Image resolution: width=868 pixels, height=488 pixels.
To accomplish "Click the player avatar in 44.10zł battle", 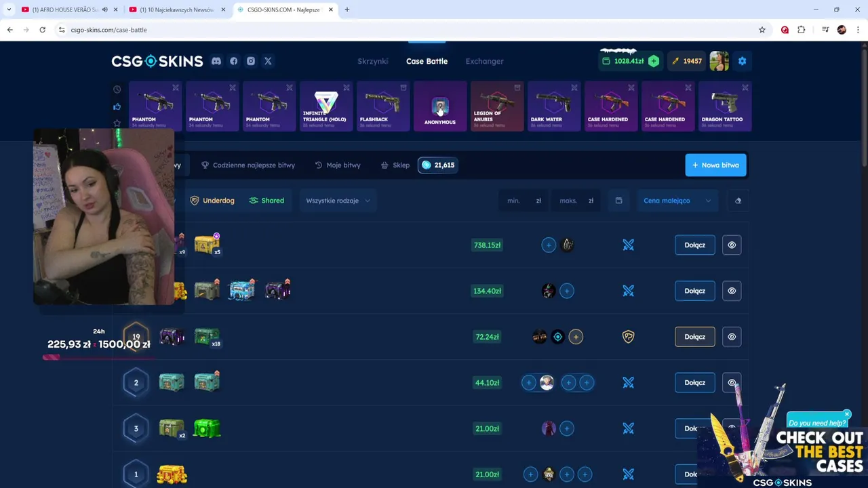I will 547,383.
